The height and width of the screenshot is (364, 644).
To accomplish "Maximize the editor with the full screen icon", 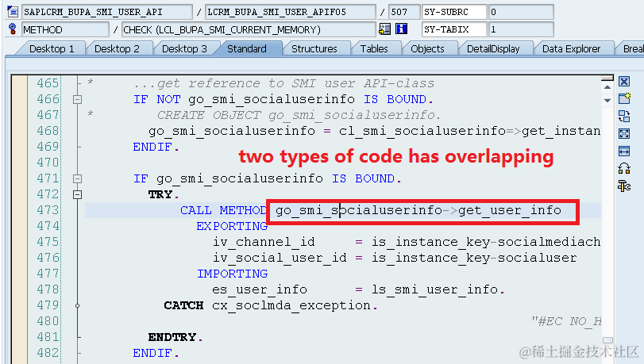I will [x=624, y=134].
